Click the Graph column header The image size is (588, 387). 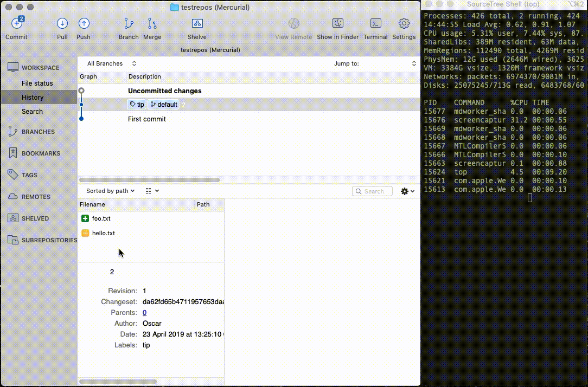(102, 77)
